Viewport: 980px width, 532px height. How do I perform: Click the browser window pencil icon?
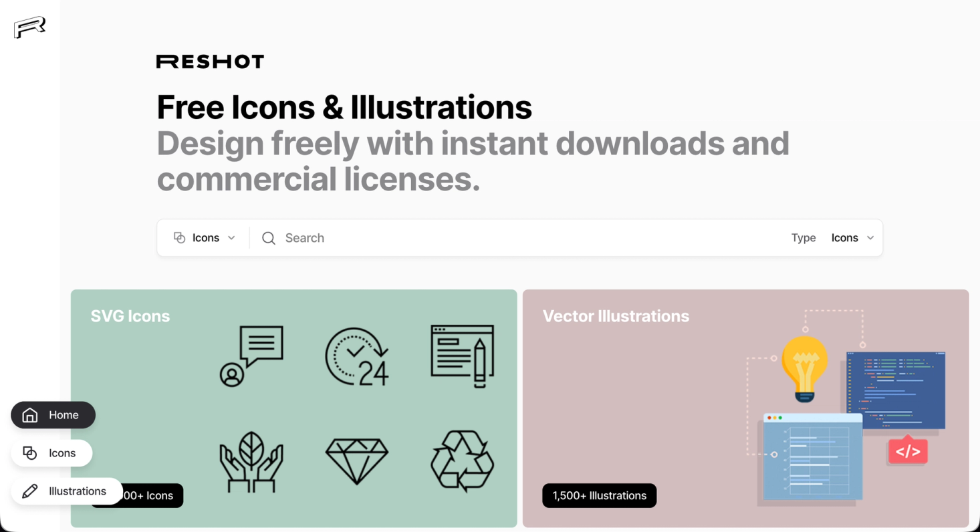[463, 356]
